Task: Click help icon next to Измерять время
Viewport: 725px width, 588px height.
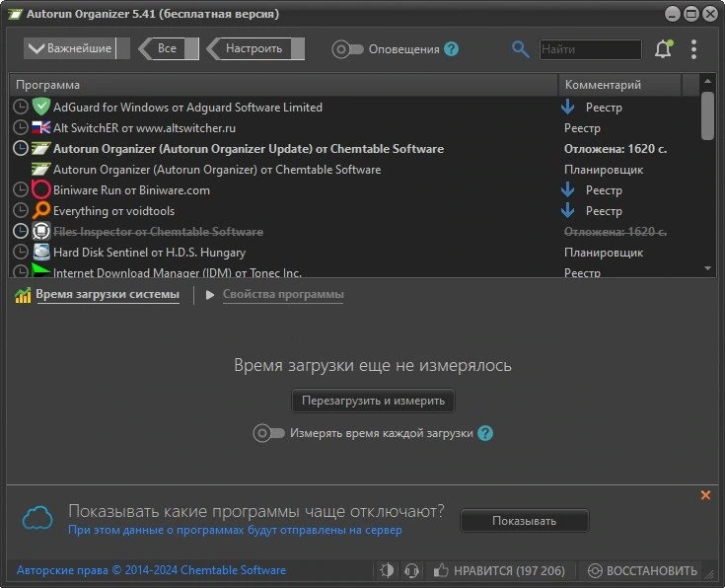Action: pos(485,433)
